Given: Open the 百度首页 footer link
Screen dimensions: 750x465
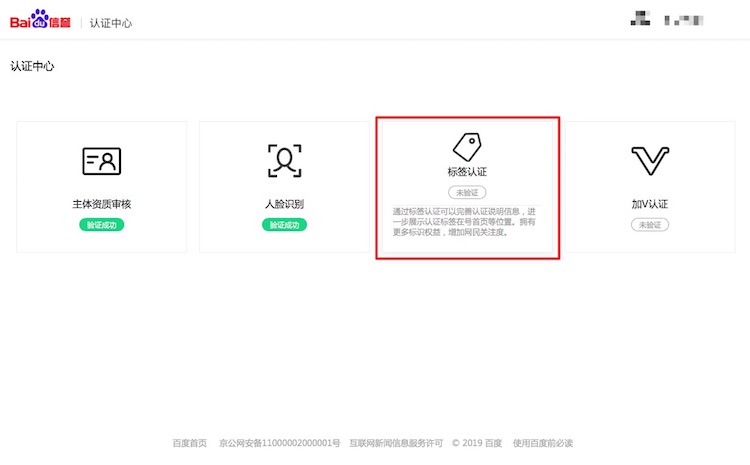Looking at the screenshot, I should [190, 443].
